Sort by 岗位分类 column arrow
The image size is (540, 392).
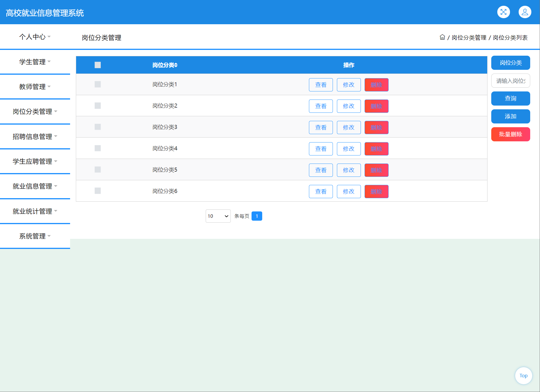[176, 65]
